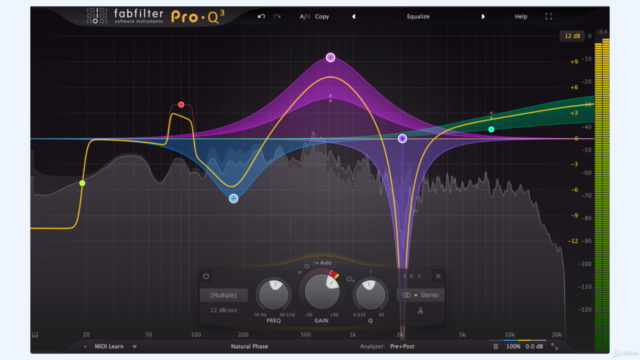Enable MIDI Learn
The image size is (640, 360).
109,347
